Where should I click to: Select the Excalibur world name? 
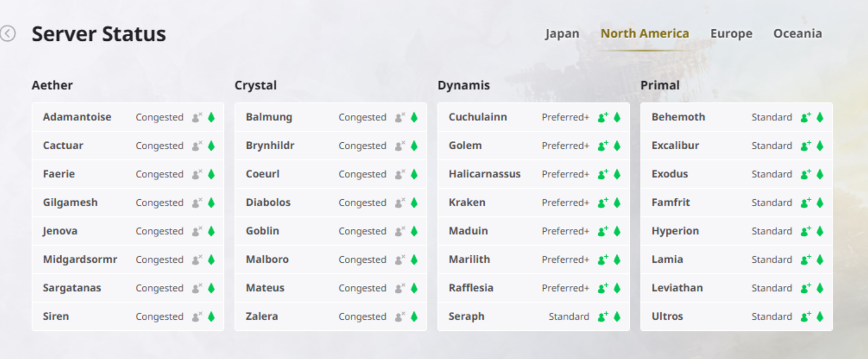click(x=675, y=146)
